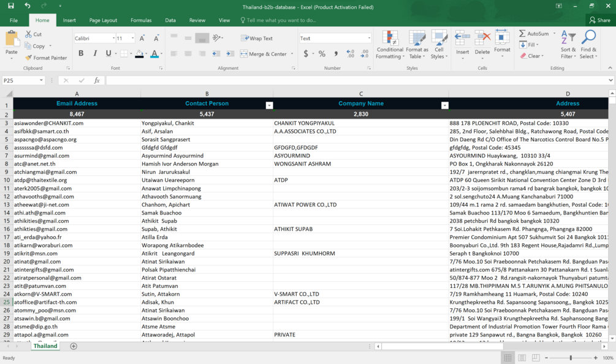Click the Undo arrow icon
This screenshot has width=616, height=364.
pyautogui.click(x=27, y=6)
